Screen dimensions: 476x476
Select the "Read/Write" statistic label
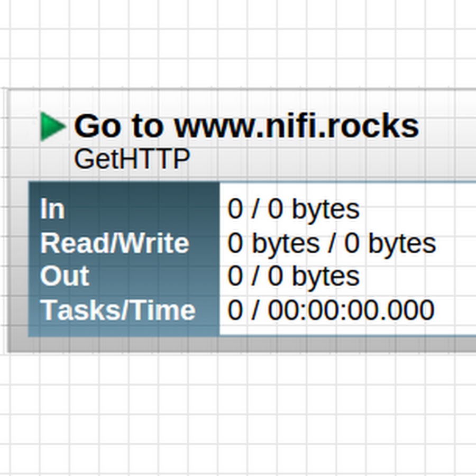click(114, 243)
